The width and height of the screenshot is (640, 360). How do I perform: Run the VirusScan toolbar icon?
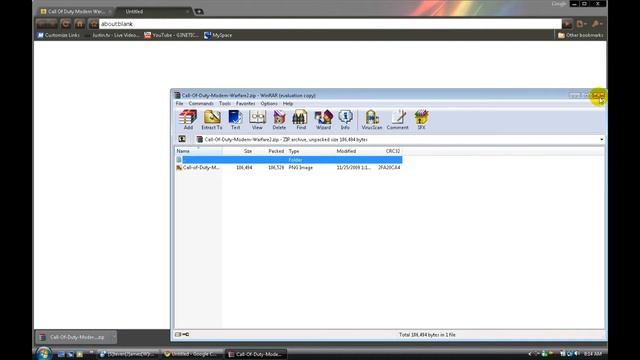372,120
